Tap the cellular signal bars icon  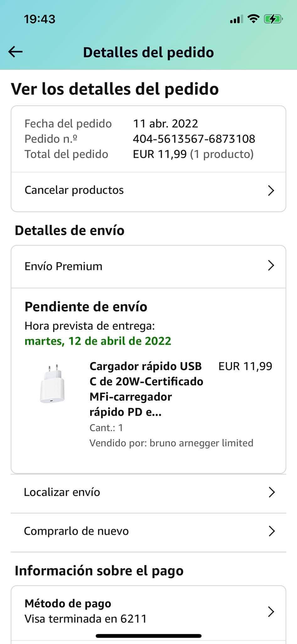point(236,19)
